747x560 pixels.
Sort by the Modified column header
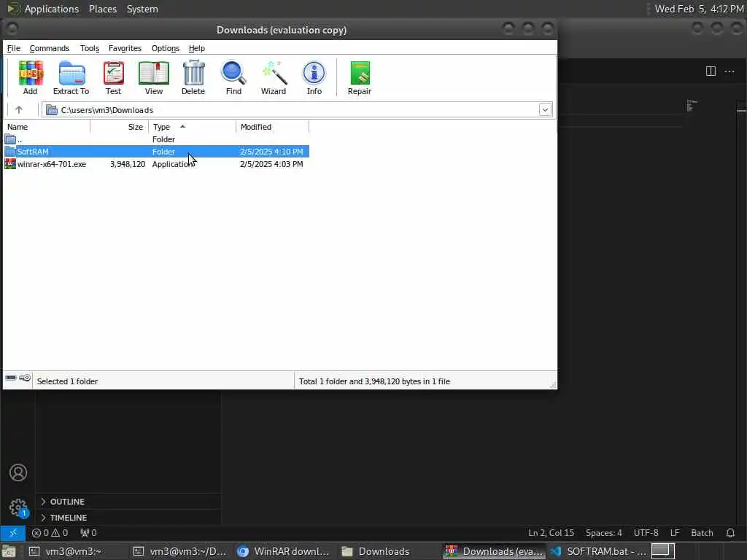click(x=273, y=127)
